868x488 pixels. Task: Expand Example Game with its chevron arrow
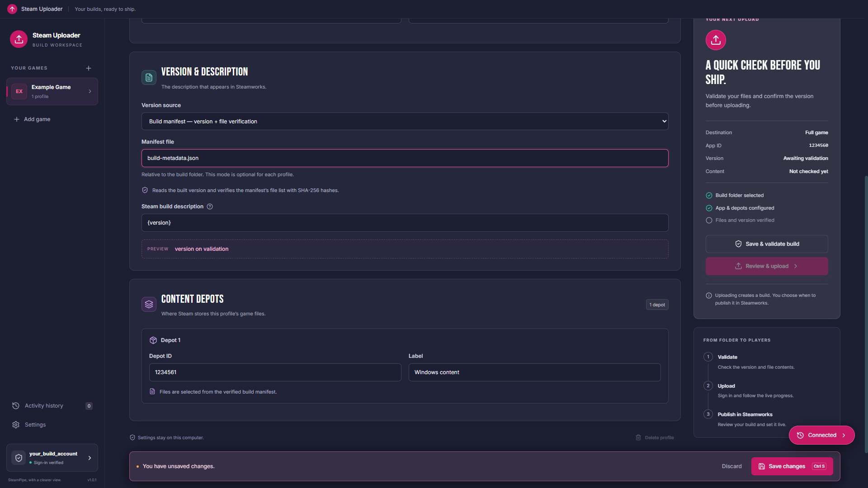click(90, 91)
